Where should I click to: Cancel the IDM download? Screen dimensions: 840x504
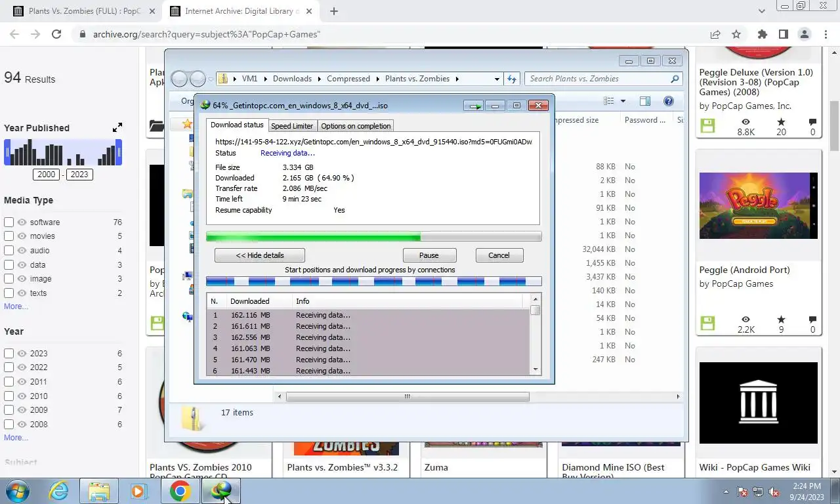tap(499, 255)
